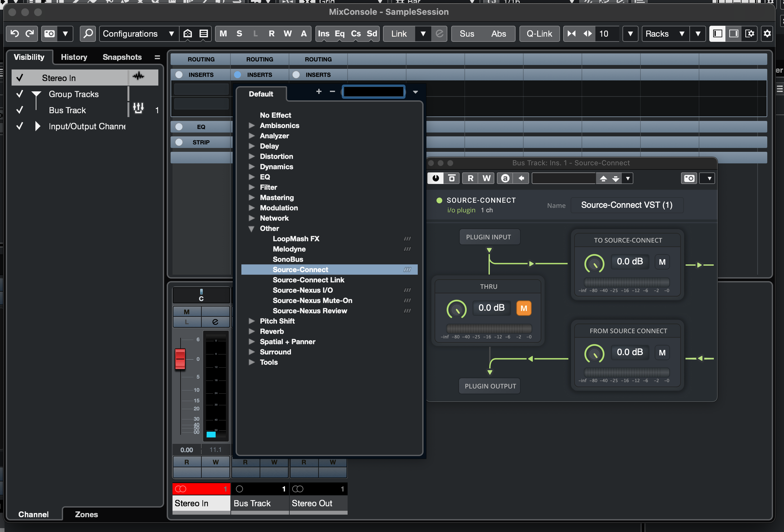The image size is (784, 532).
Task: Click the Bus Track edit channel settings icon
Action: (138, 108)
